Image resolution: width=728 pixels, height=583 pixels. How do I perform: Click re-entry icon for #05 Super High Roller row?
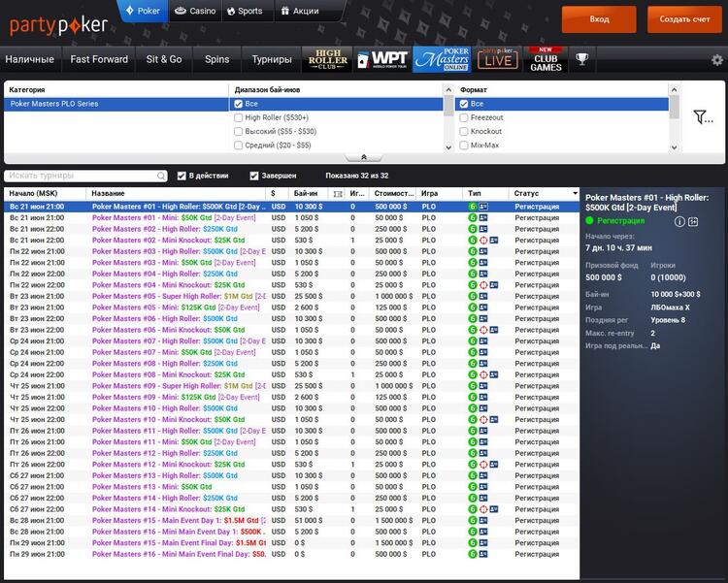point(483,296)
